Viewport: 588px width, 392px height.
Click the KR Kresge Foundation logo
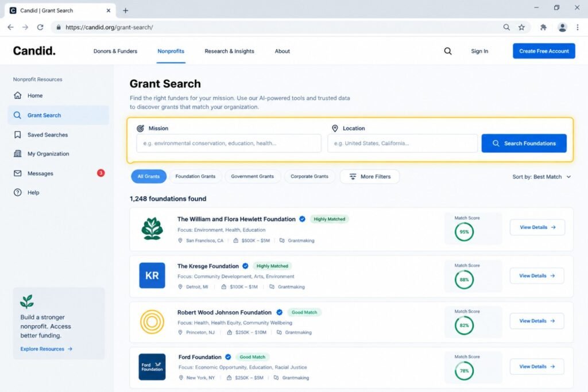(152, 275)
